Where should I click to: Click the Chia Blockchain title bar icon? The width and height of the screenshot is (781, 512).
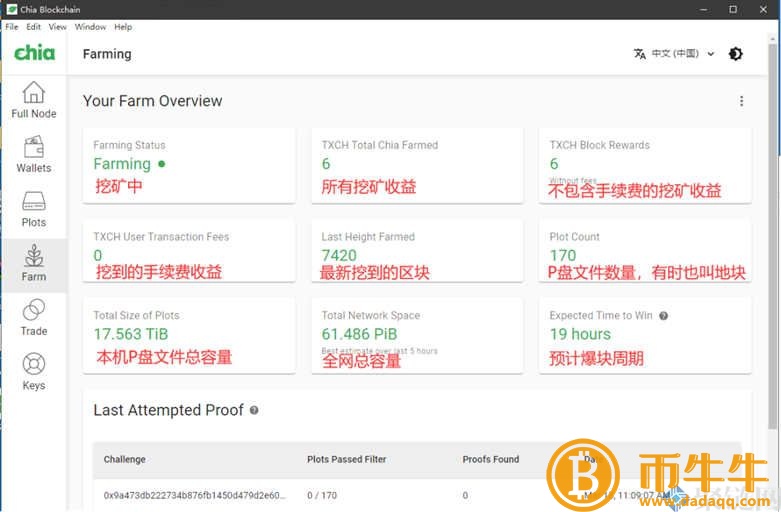point(11,9)
